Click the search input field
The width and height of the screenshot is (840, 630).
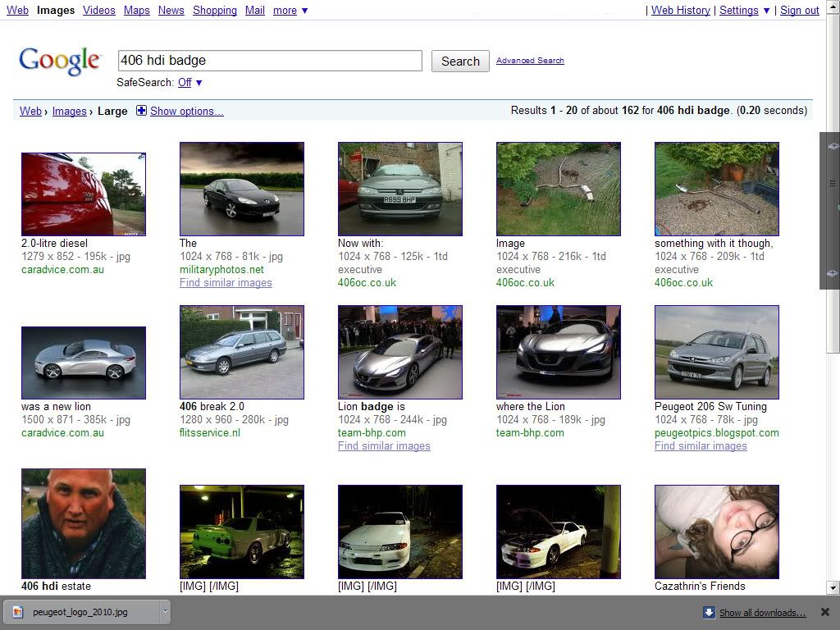[x=270, y=61]
